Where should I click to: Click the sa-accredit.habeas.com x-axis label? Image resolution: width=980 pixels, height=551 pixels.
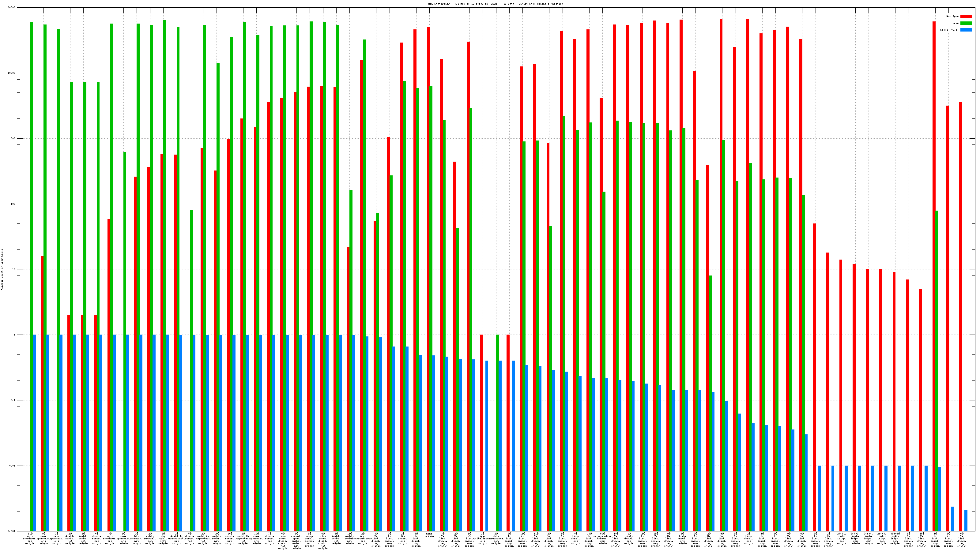(x=602, y=538)
